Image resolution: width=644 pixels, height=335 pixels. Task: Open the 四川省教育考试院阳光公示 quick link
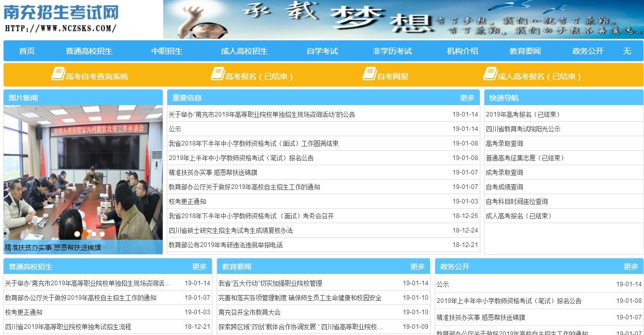click(x=523, y=129)
